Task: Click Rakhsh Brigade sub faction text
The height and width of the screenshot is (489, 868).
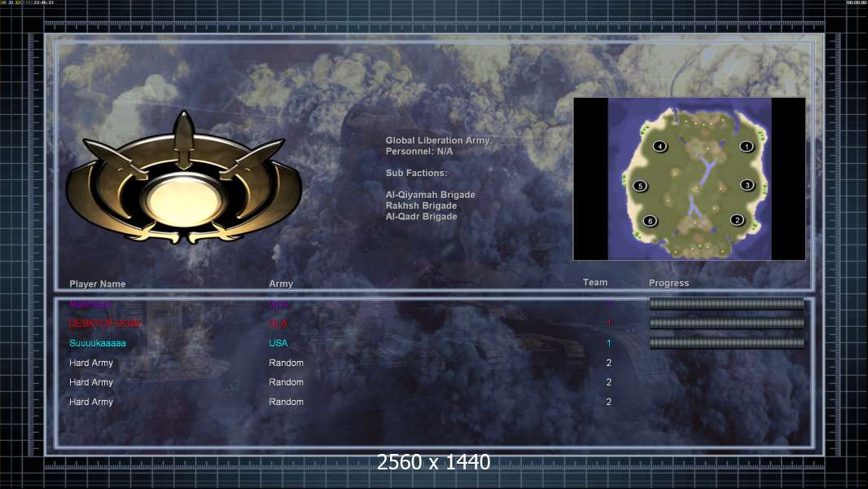Action: point(421,205)
